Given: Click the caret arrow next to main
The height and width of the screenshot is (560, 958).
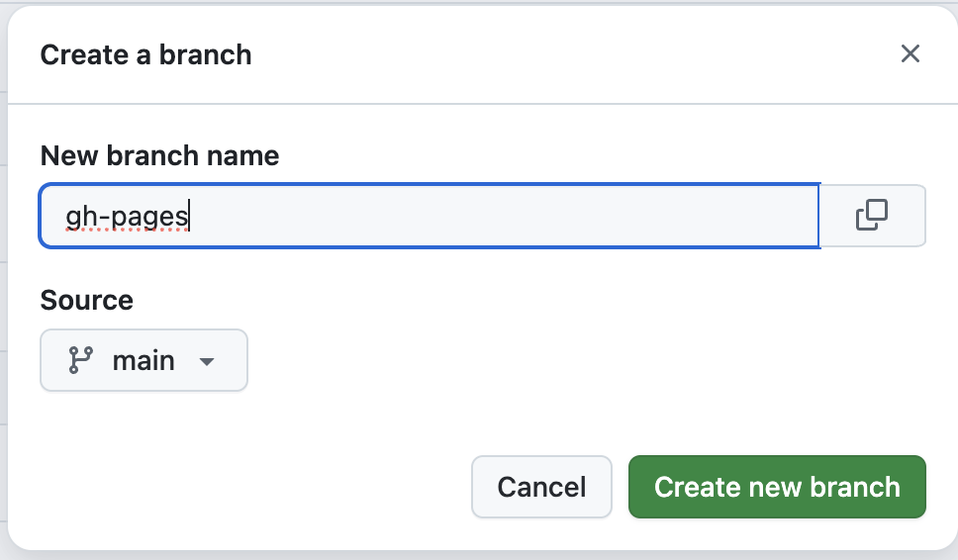Looking at the screenshot, I should [x=207, y=361].
